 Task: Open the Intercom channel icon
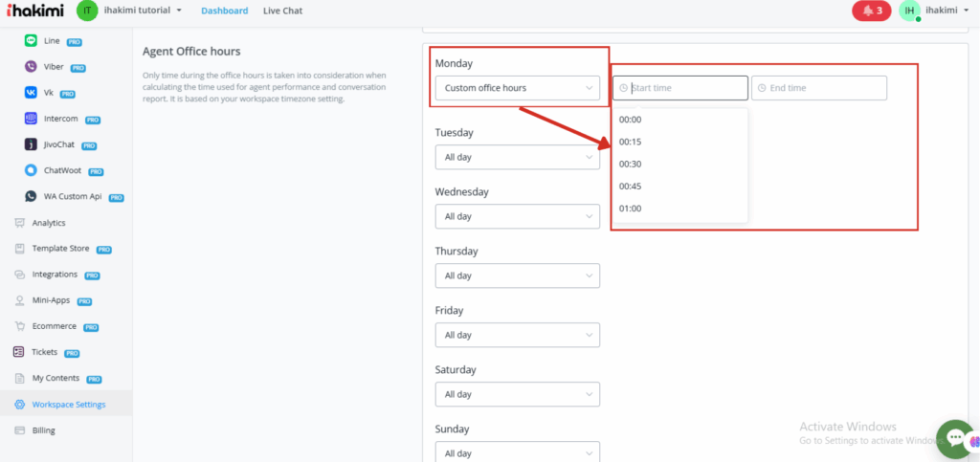(x=32, y=119)
